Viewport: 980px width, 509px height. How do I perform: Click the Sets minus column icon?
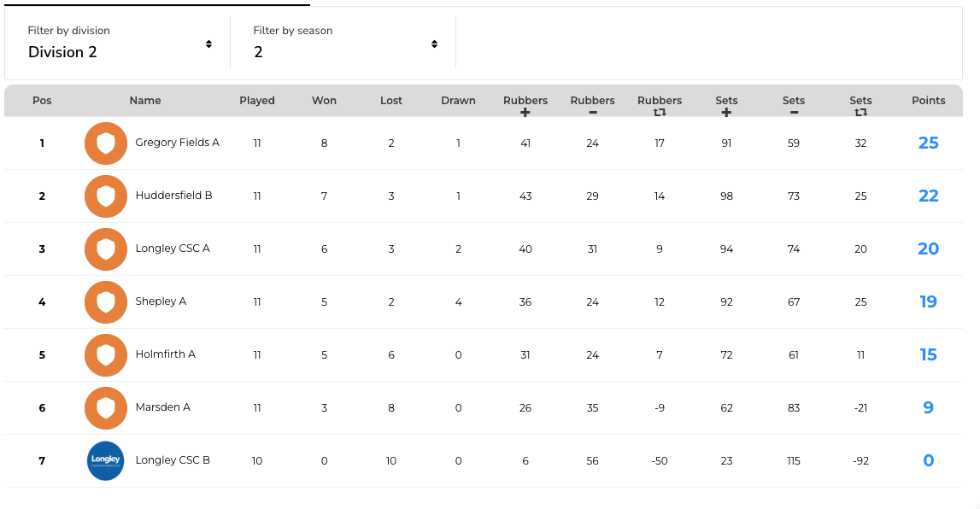click(794, 113)
